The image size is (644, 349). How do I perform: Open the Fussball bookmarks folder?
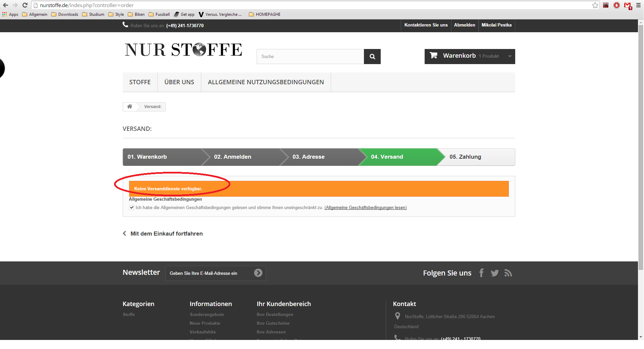coord(159,14)
